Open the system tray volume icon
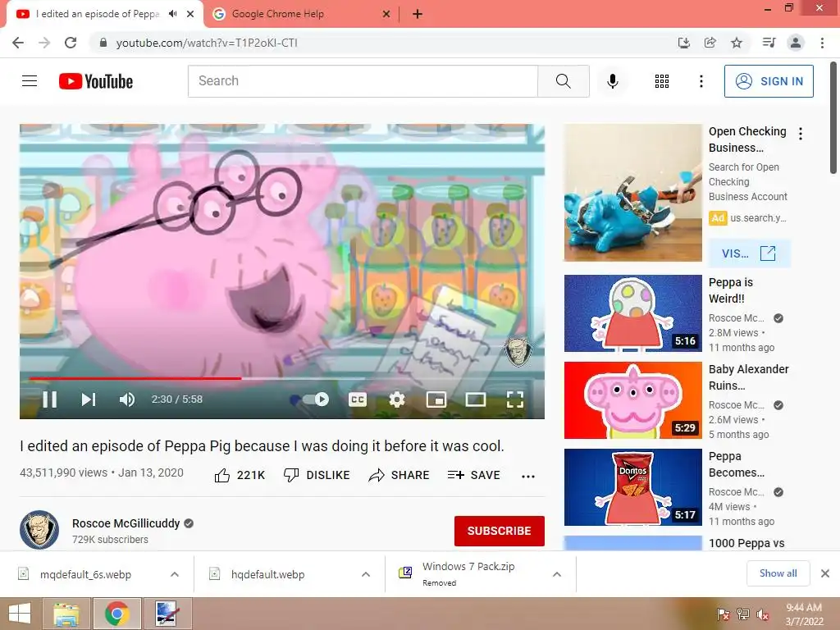The image size is (840, 630). click(x=762, y=614)
